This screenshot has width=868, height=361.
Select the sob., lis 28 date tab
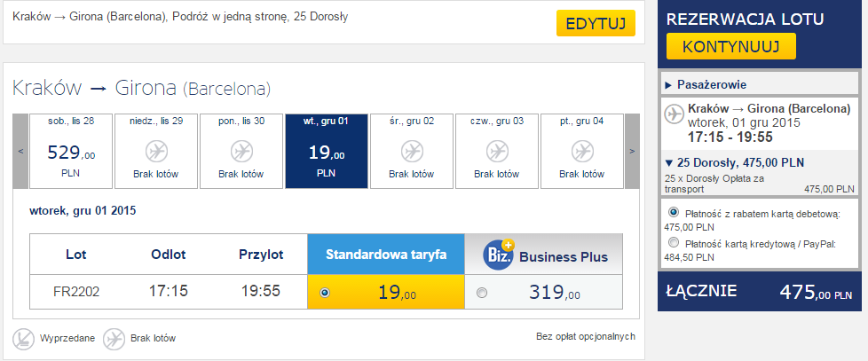(x=71, y=151)
